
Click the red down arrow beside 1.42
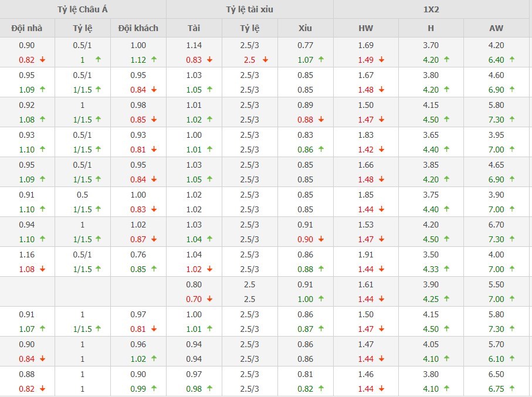381,149
